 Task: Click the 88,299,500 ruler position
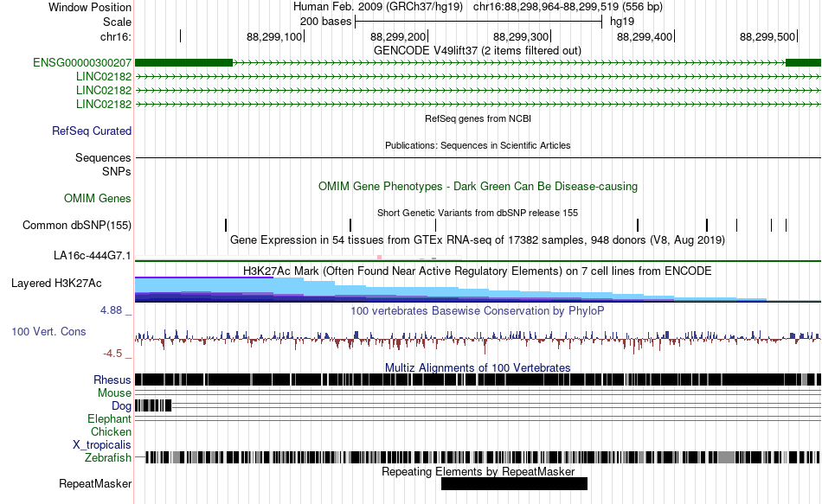767,36
